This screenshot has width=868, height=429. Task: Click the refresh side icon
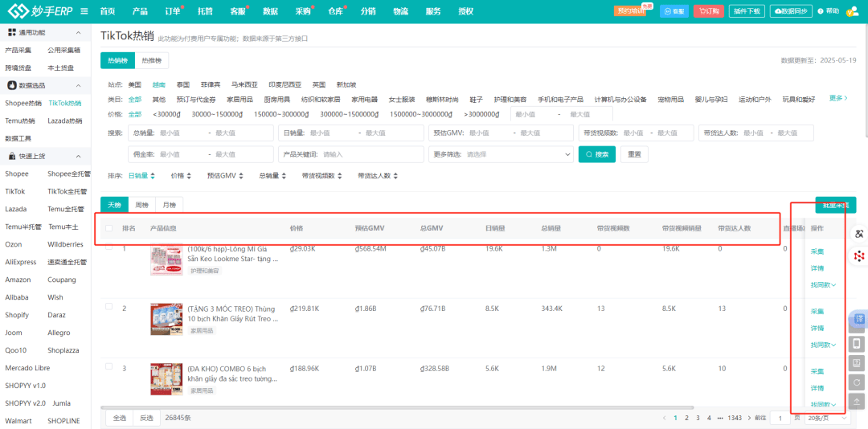click(857, 382)
